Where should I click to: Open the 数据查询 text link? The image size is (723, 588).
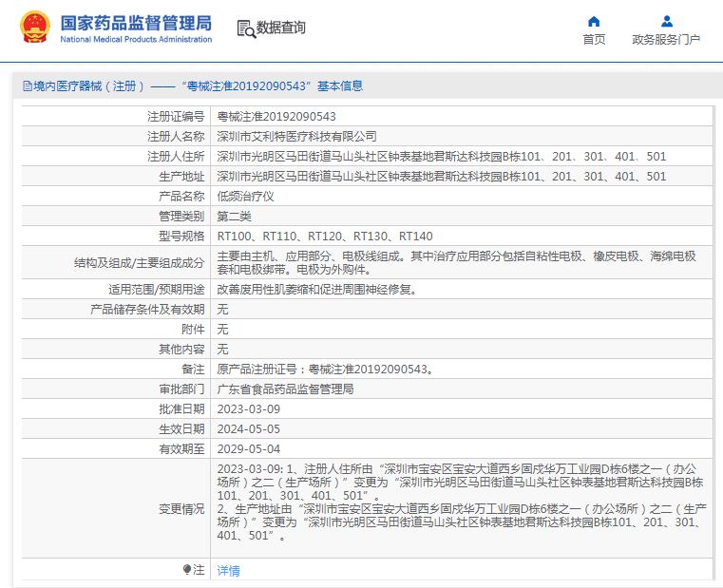coord(281,28)
